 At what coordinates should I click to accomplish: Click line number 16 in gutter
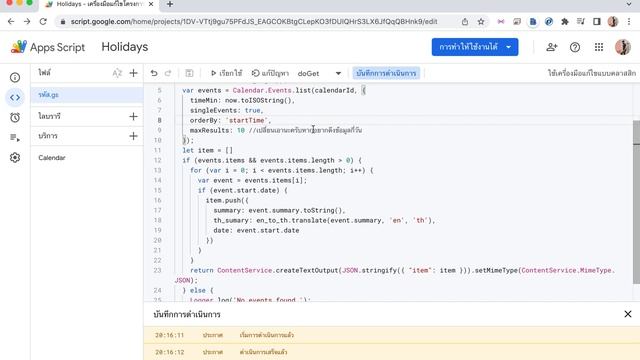point(158,200)
